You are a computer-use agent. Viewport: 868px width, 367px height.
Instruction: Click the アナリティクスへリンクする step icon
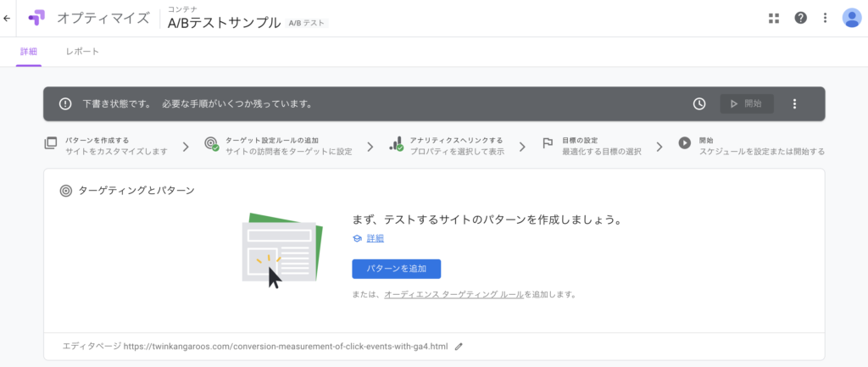(x=396, y=144)
